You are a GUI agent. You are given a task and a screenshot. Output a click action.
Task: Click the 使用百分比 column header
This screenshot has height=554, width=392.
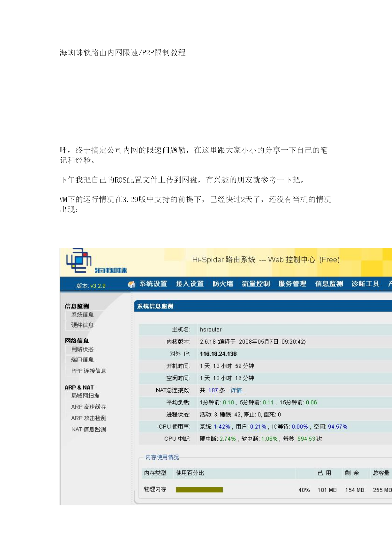[190, 473]
